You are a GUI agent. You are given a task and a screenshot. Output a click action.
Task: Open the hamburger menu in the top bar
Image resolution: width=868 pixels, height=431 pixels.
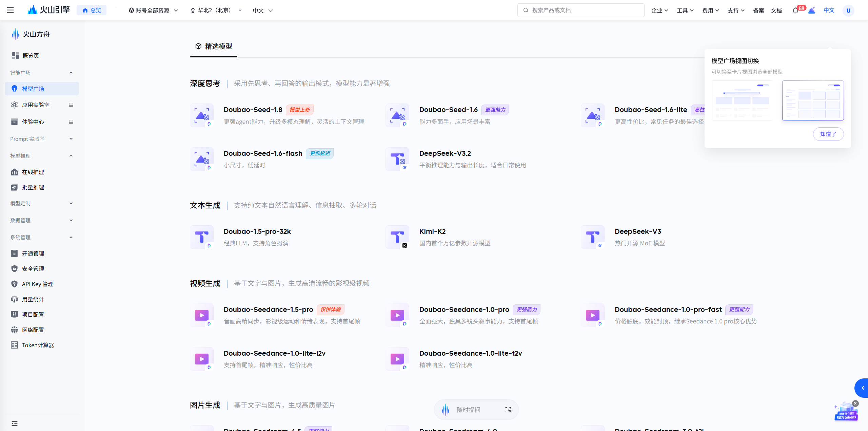tap(10, 10)
